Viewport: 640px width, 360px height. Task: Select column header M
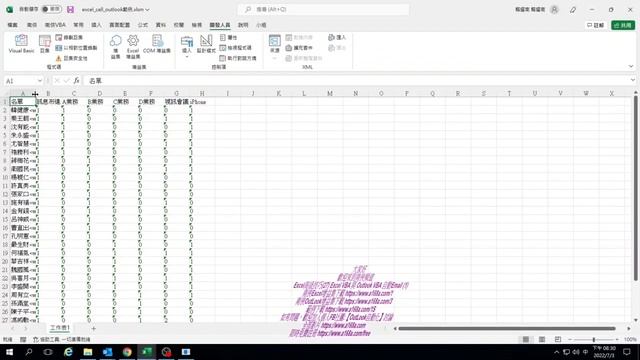coord(330,93)
